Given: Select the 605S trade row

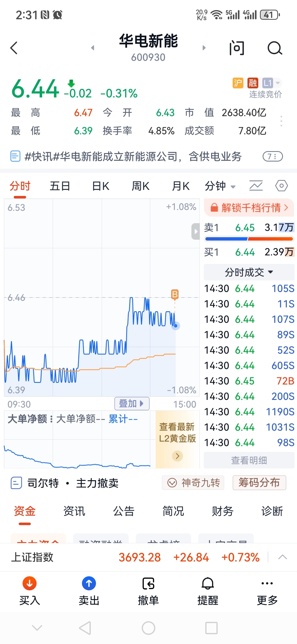Looking at the screenshot, I should pos(249,365).
